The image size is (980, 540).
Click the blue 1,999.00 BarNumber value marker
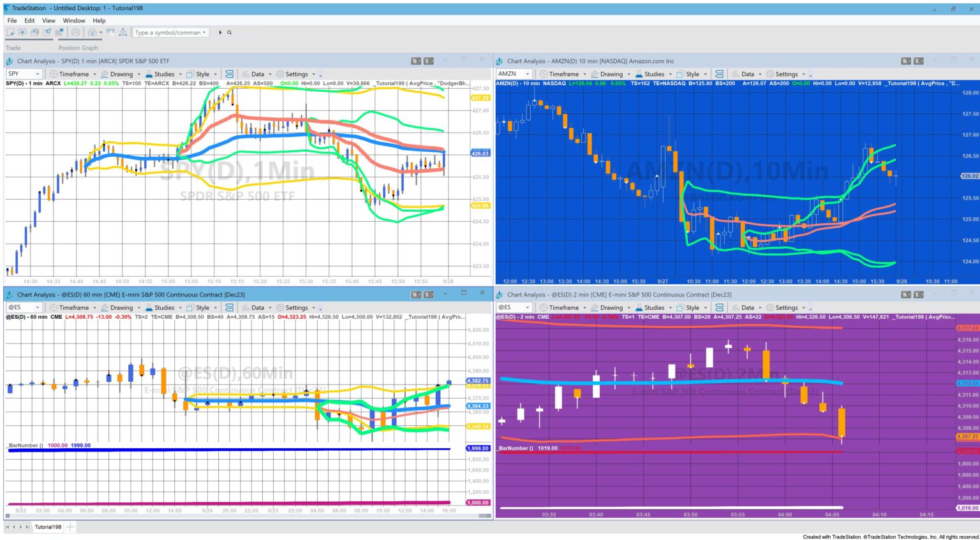[x=478, y=448]
